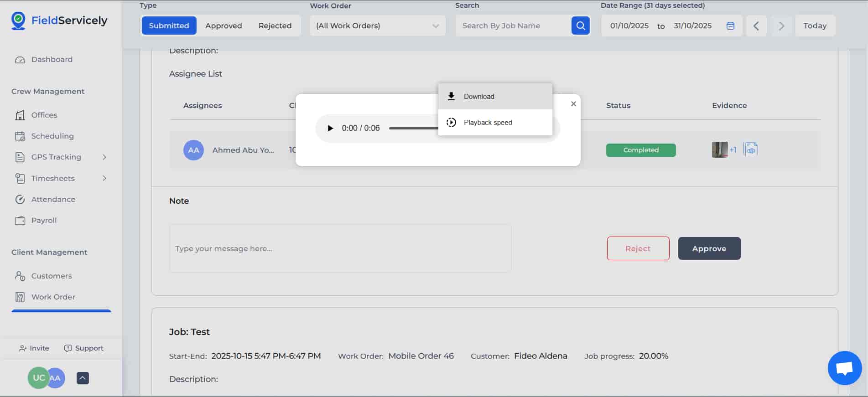
Task: Click the 'Ahmed Abu Yo...' assignee name
Action: click(x=243, y=150)
